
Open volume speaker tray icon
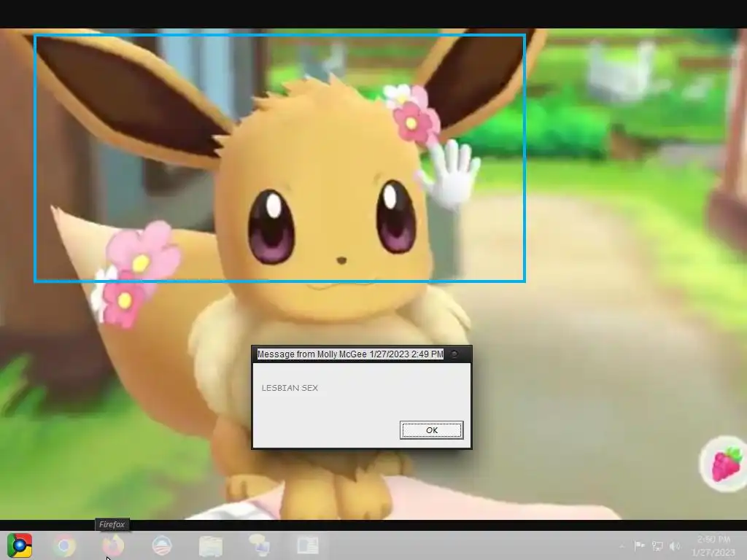[x=675, y=546]
